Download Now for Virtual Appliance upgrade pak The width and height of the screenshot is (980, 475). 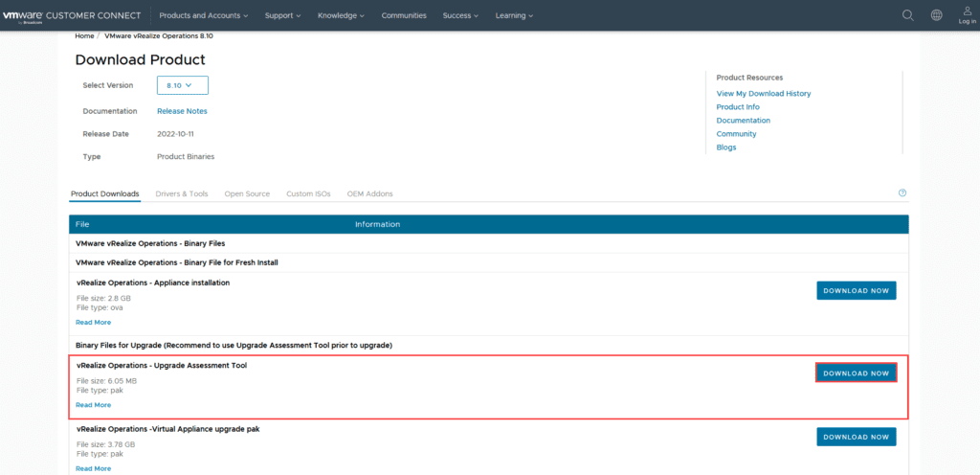tap(857, 437)
